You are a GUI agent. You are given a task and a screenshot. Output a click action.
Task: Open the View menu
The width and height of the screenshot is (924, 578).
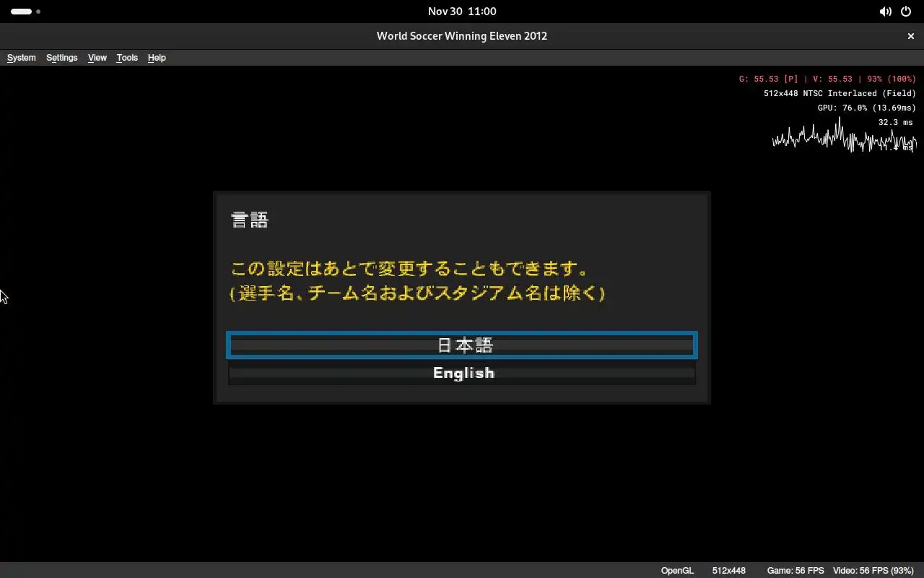97,58
